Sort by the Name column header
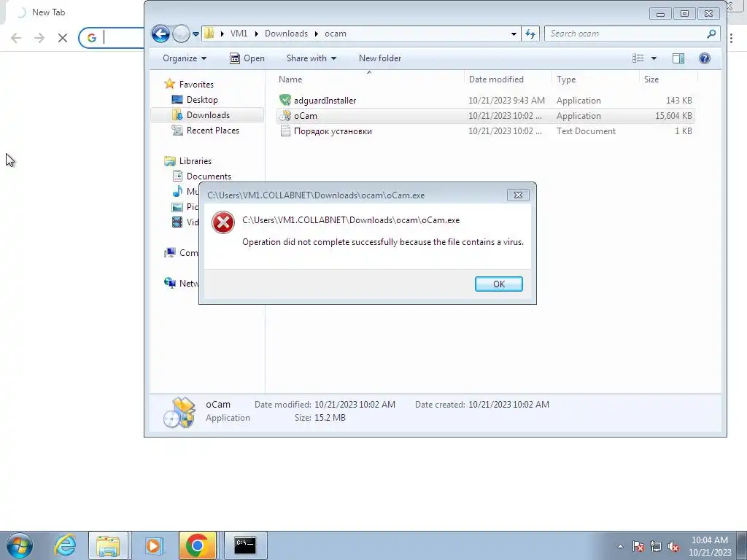The height and width of the screenshot is (560, 747). click(x=368, y=79)
